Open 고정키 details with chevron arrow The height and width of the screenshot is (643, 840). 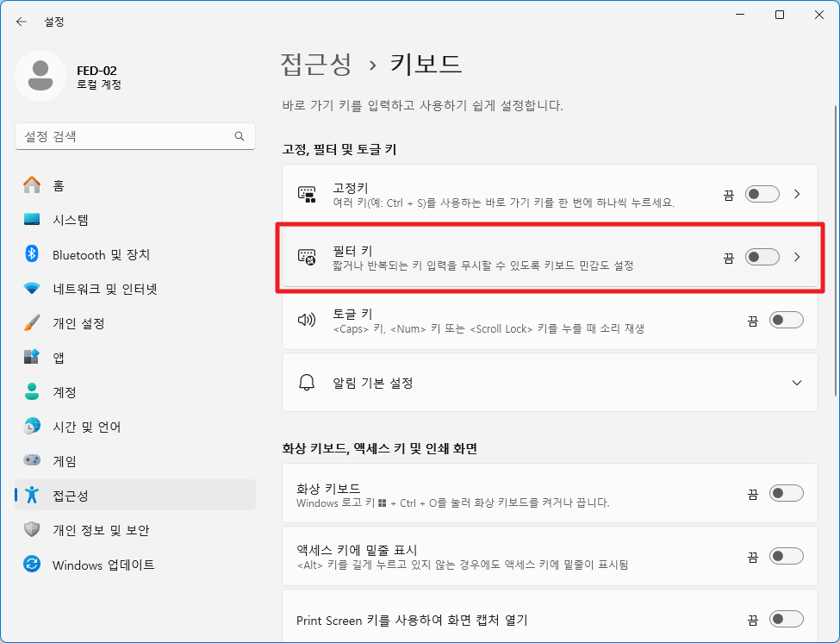pyautogui.click(x=797, y=194)
